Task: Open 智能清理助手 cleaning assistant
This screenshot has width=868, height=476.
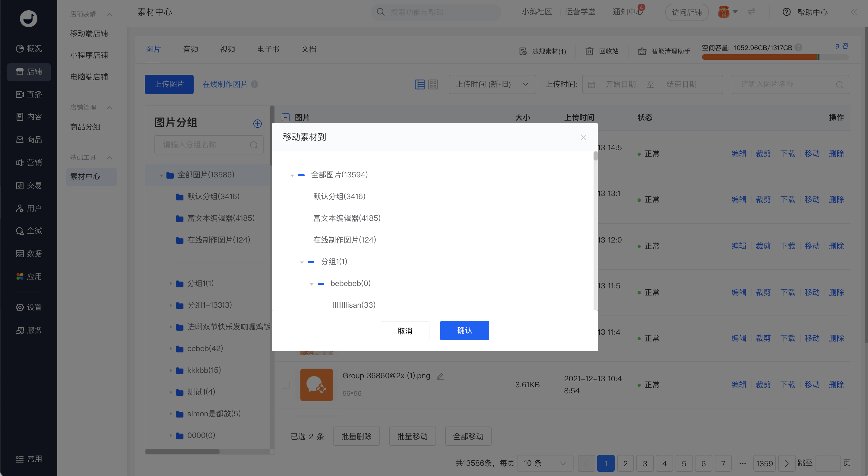Action: [x=664, y=51]
